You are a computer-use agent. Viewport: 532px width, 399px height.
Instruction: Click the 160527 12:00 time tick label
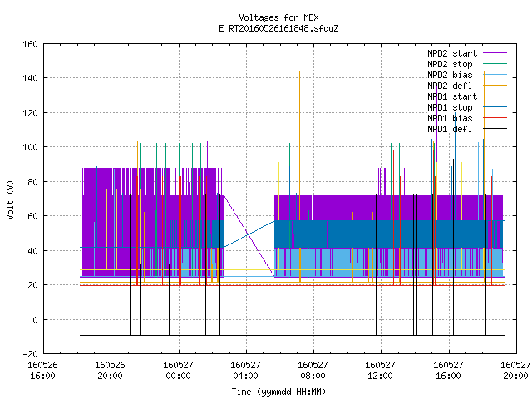point(381,371)
